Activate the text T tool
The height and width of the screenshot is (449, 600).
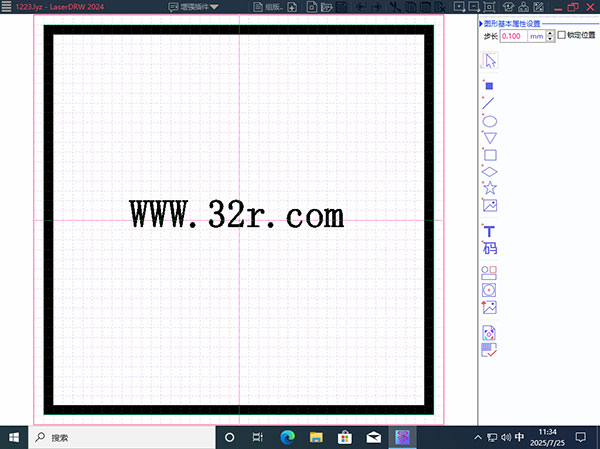click(490, 232)
